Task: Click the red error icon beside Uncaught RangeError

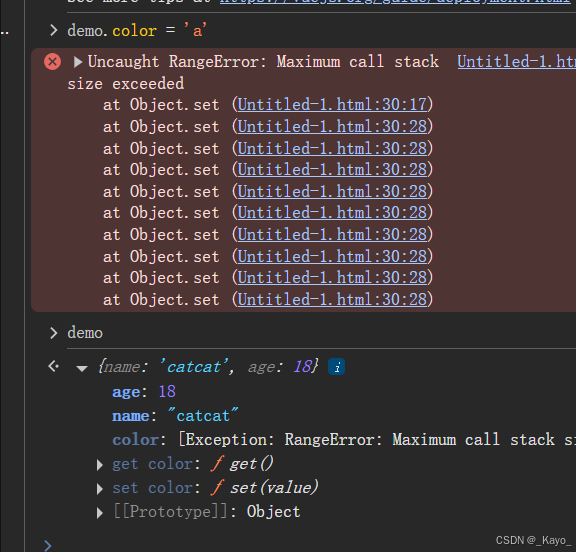Action: point(53,61)
